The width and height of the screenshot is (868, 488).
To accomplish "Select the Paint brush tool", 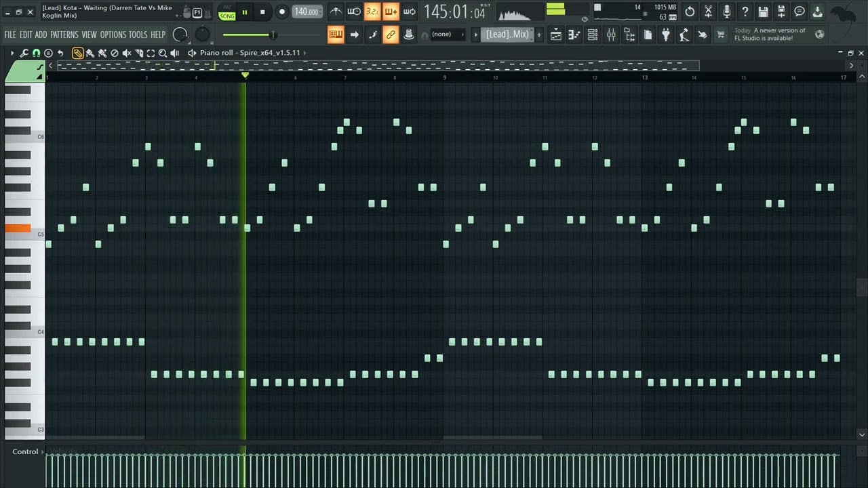I will tap(90, 53).
